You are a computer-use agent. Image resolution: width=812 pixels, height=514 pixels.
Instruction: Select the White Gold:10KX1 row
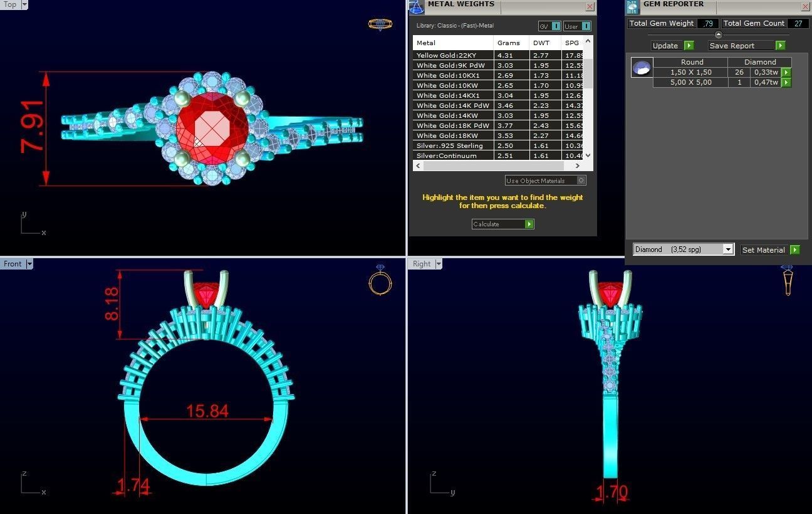[x=498, y=75]
